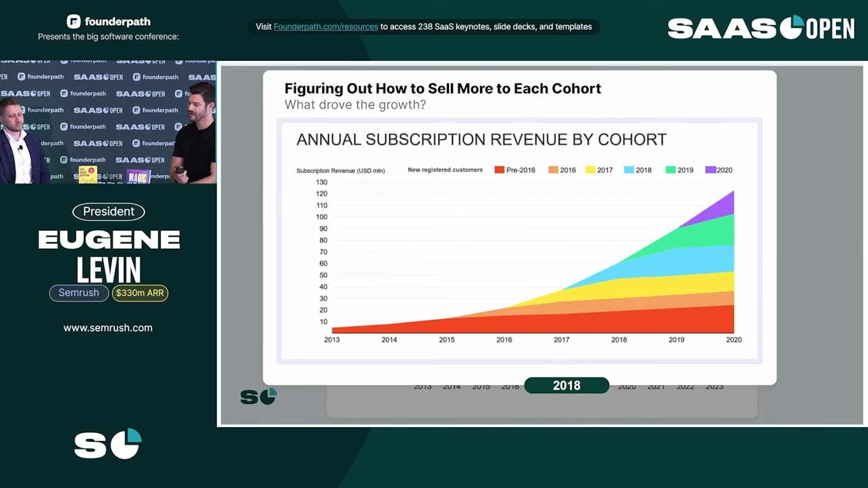Image resolution: width=868 pixels, height=488 pixels.
Task: Click the 2023 year on bottom timeline
Action: point(714,386)
